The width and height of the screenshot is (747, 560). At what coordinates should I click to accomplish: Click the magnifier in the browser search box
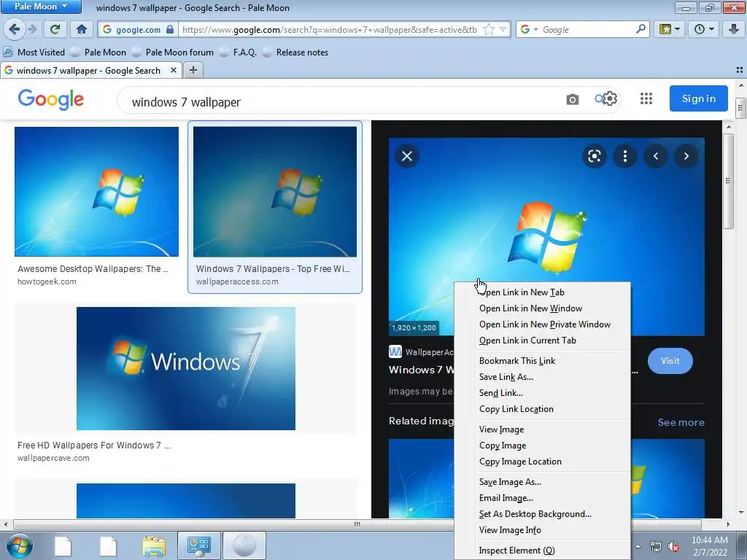pyautogui.click(x=640, y=29)
